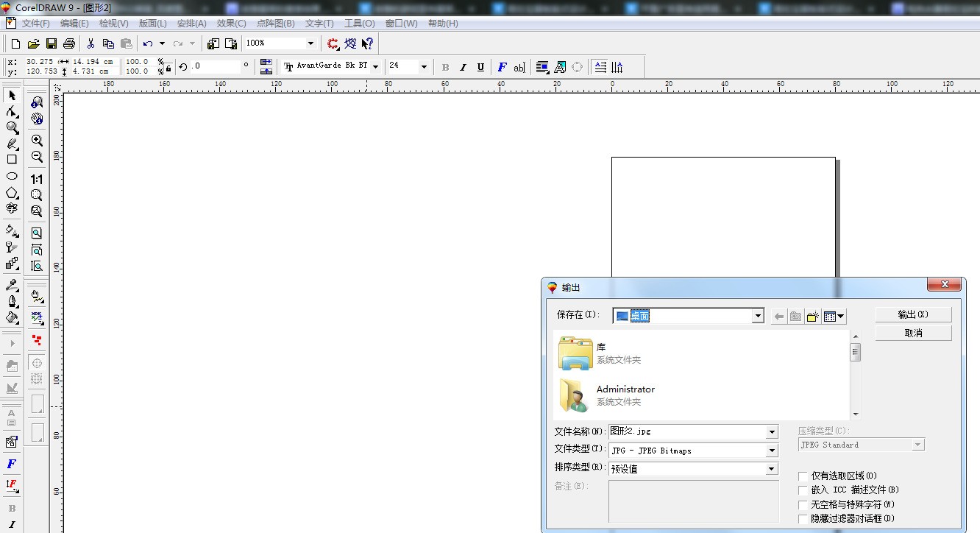This screenshot has height=533, width=980.
Task: Open the AvantGarde Bk BT font dropdown
Action: (375, 66)
